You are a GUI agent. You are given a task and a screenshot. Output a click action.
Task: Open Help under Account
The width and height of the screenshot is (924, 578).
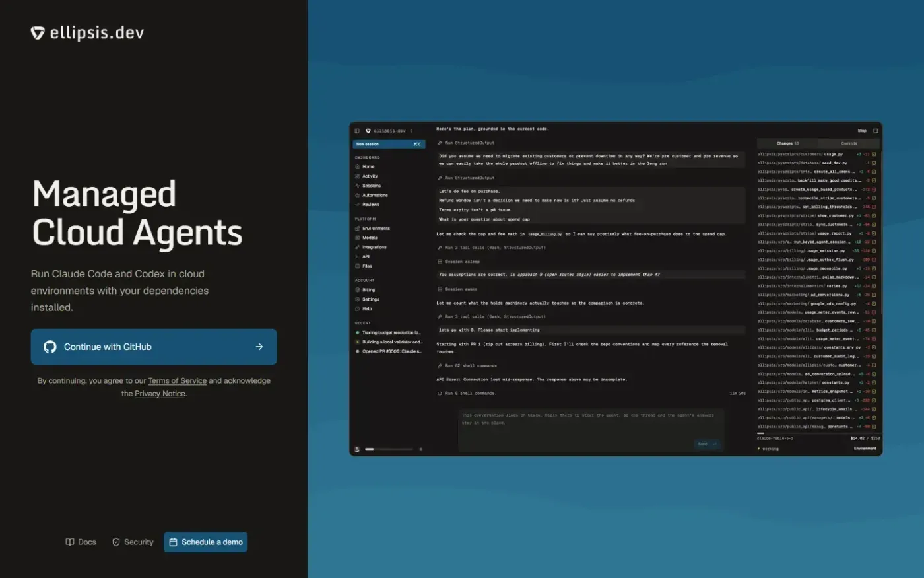pyautogui.click(x=364, y=308)
